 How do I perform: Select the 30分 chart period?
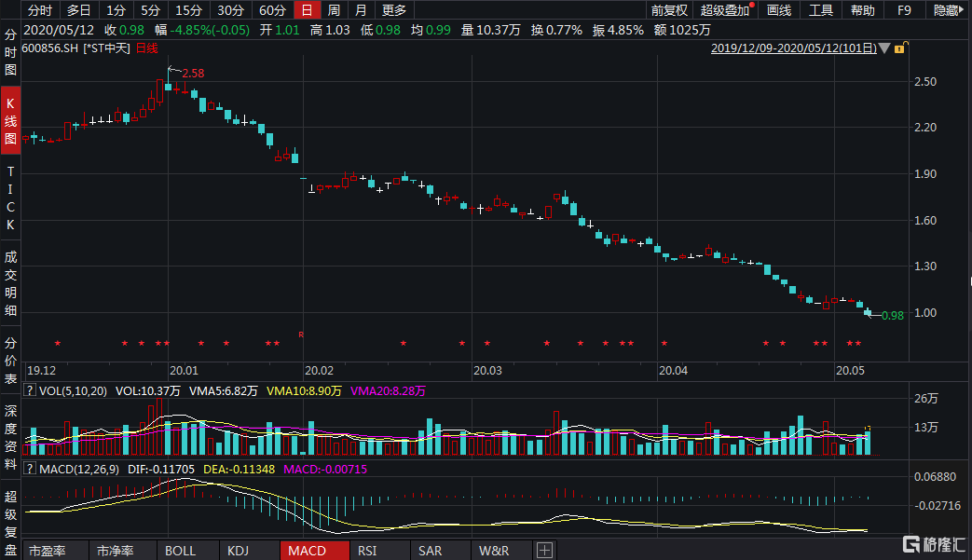point(230,10)
